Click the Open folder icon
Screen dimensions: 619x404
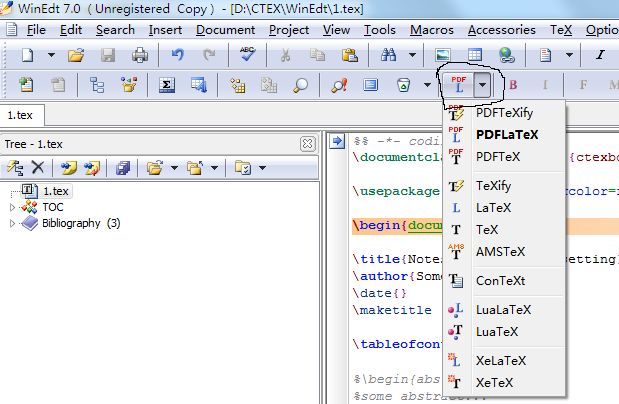coord(76,55)
